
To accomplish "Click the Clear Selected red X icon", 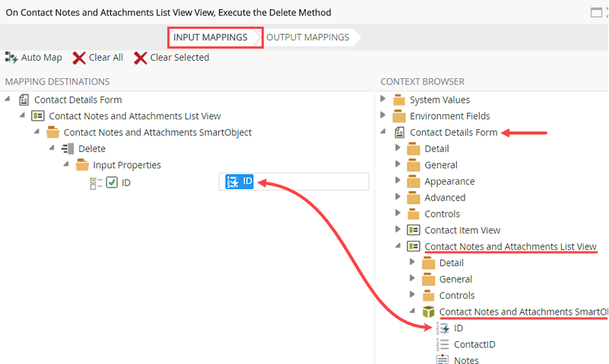I will point(140,58).
